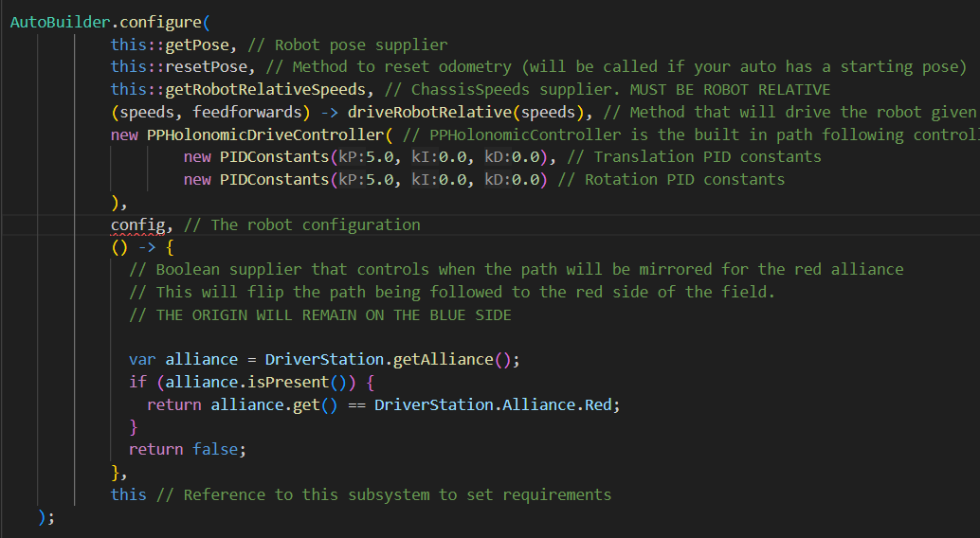Click the AutoBuilder class name
Viewport: 980px width, 538px height.
61,23
